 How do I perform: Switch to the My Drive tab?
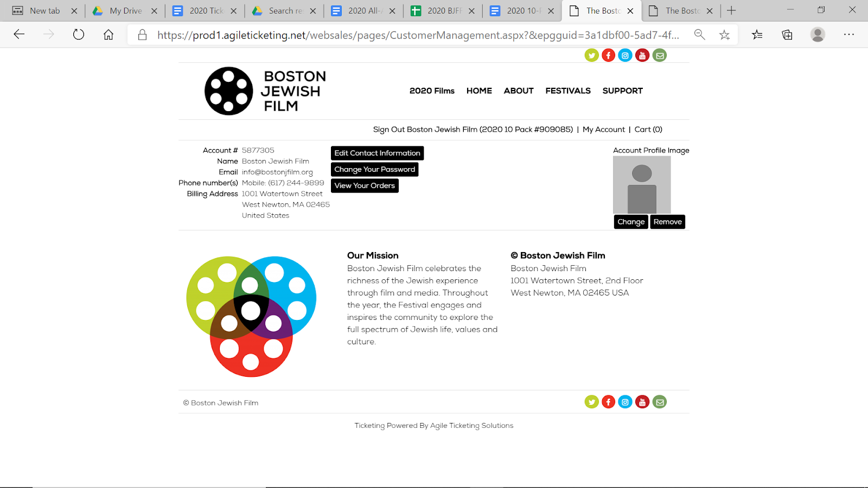(125, 11)
